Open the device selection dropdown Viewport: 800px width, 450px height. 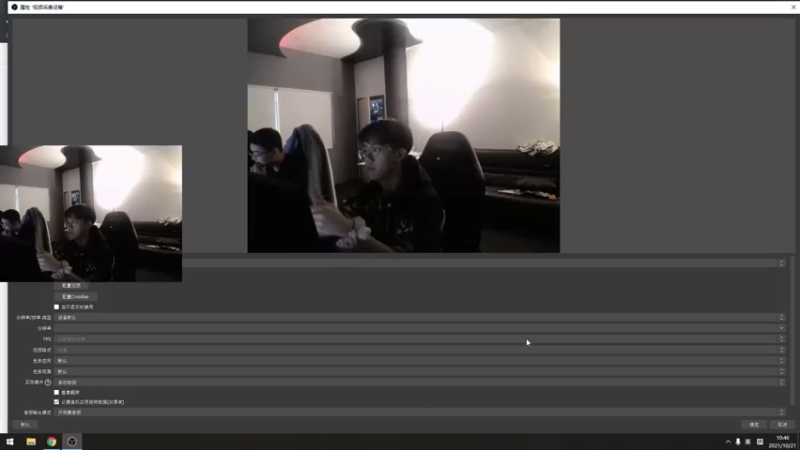(x=484, y=263)
